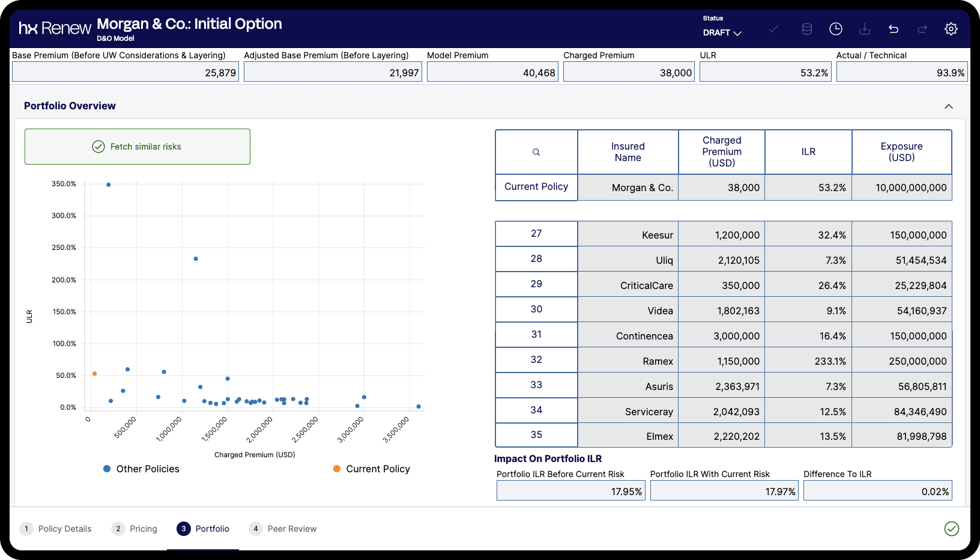980x560 pixels.
Task: Collapse the Portfolio Overview section
Action: pyautogui.click(x=949, y=106)
